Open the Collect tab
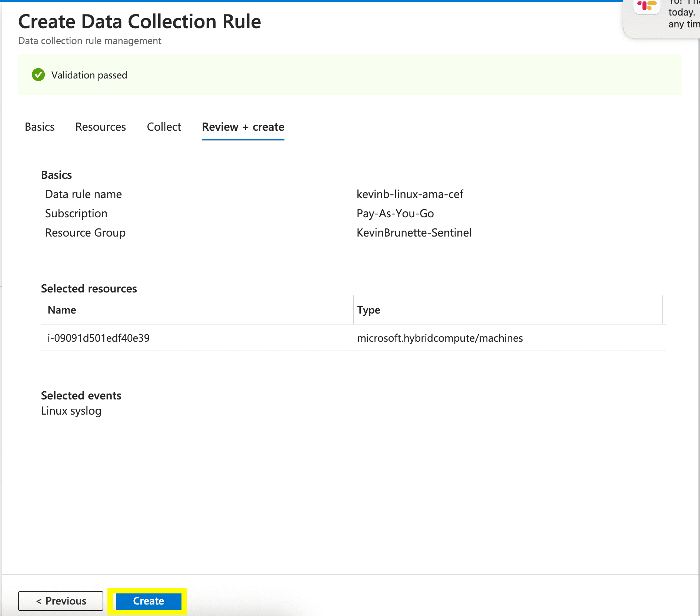 tap(164, 127)
